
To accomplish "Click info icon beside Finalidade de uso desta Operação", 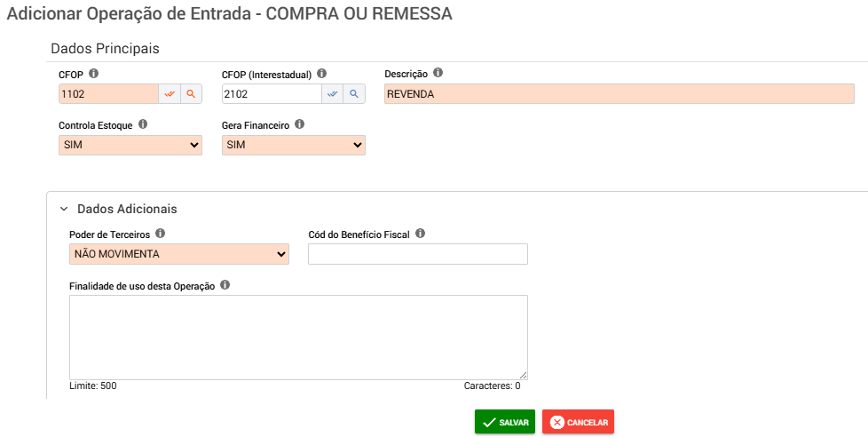I will 225,285.
